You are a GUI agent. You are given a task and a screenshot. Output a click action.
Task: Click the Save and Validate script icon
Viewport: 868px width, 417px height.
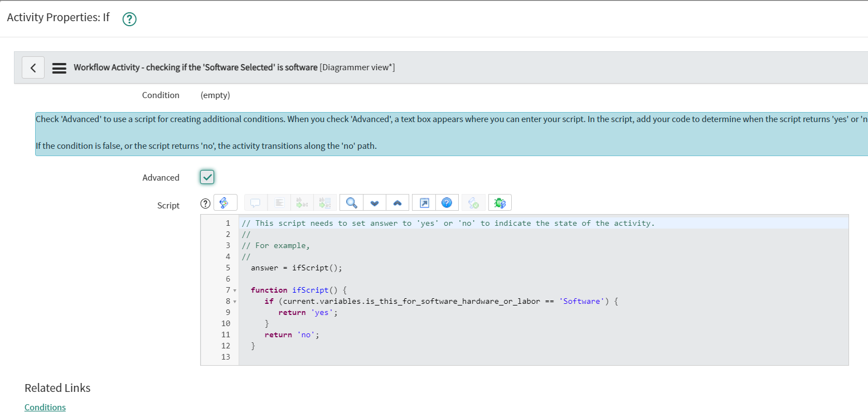pos(473,202)
